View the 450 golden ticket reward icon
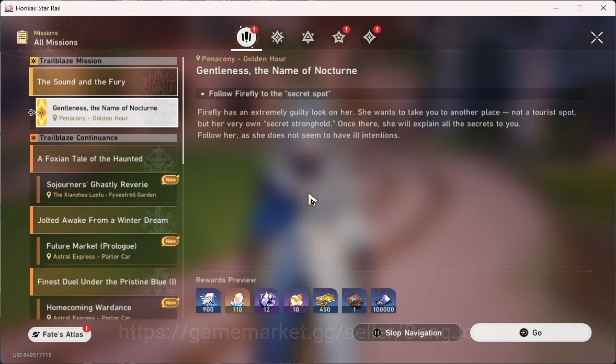Image resolution: width=616 pixels, height=364 pixels. [x=325, y=301]
